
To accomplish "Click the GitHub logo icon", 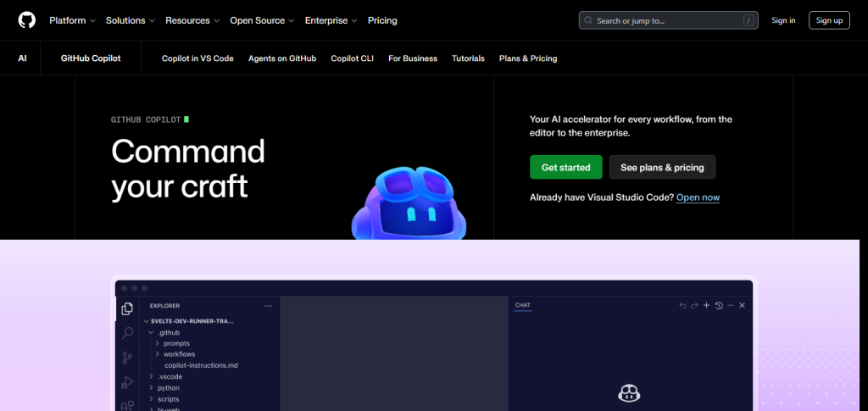I will (26, 20).
